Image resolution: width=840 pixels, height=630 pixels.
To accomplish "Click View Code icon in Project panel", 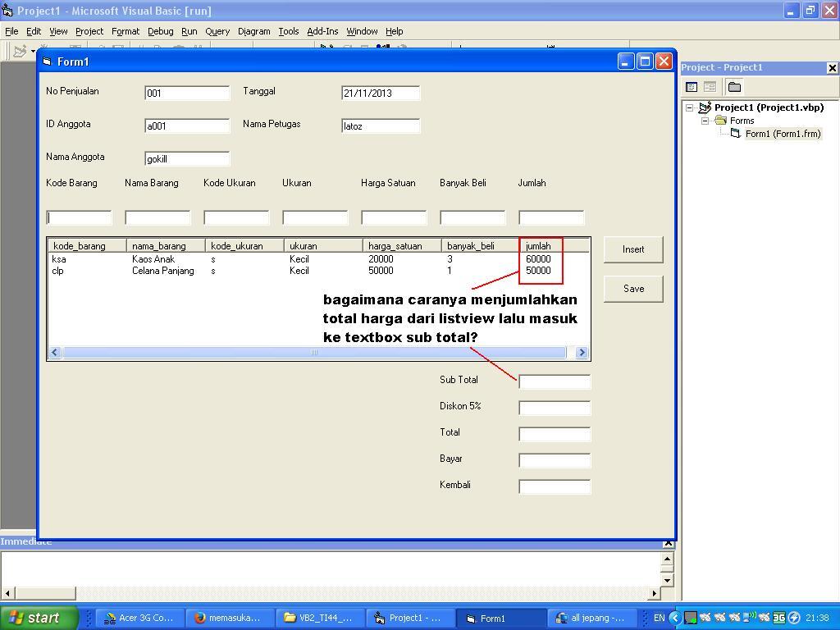I will [692, 87].
